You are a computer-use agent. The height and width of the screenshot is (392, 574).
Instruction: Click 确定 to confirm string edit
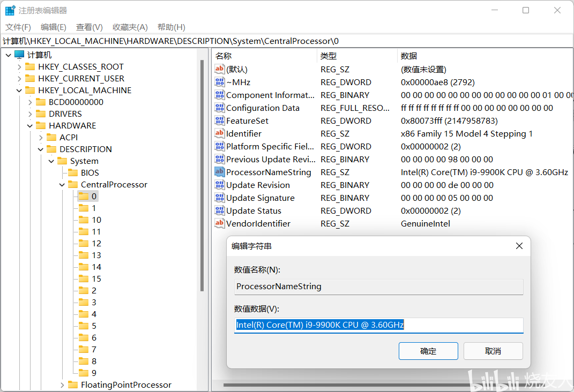click(x=428, y=351)
